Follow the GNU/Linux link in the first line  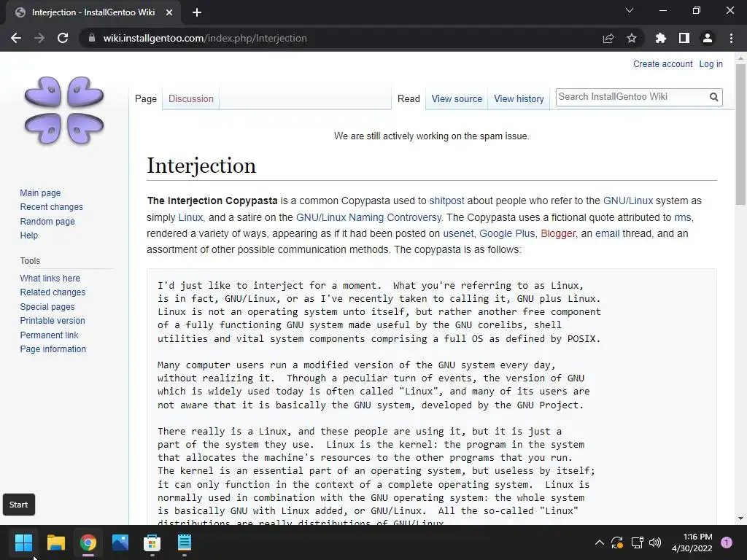[x=628, y=201]
